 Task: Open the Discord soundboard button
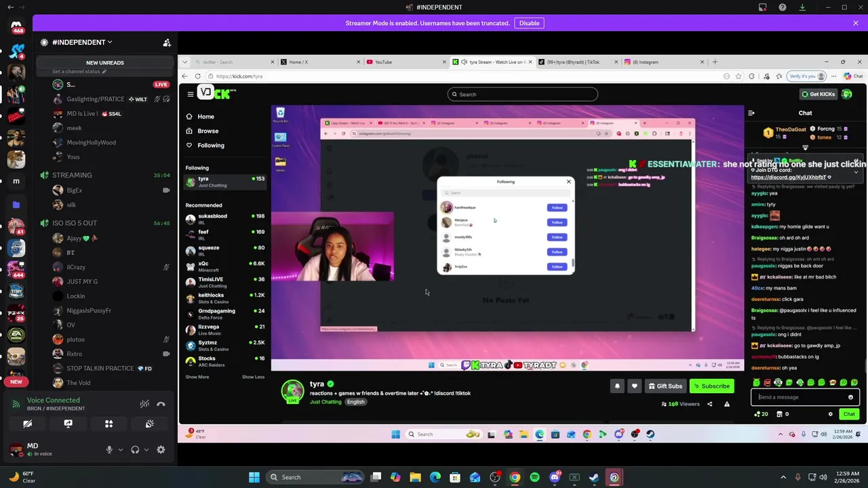tap(149, 424)
